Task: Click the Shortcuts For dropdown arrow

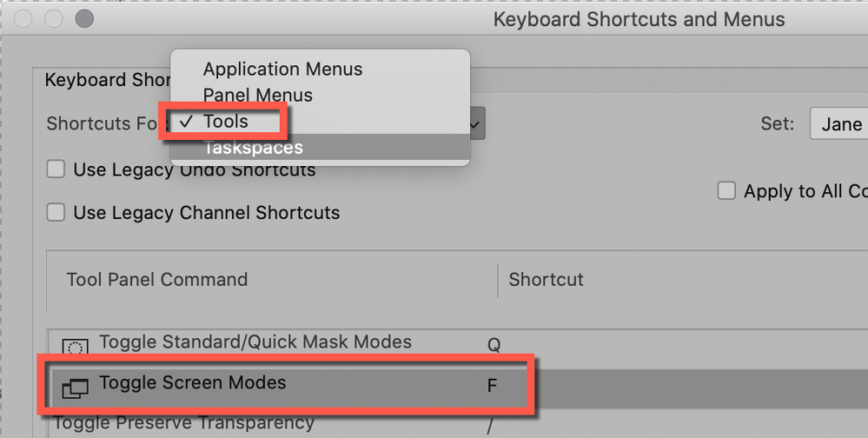Action: [x=475, y=124]
